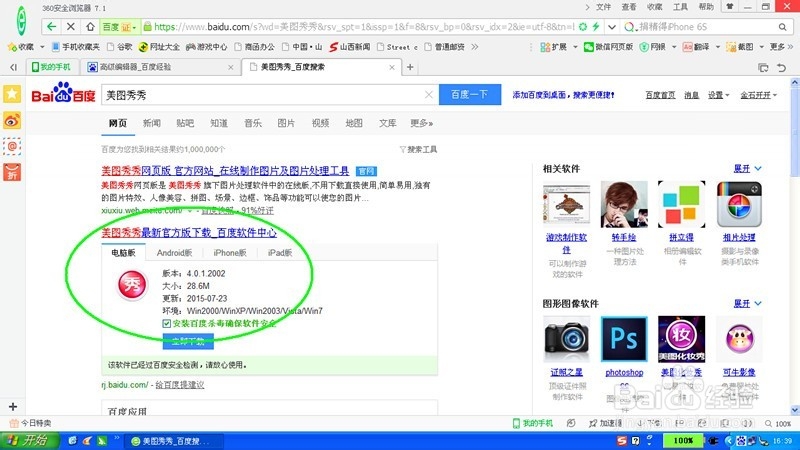Expand the 图形图像软件 section with 展开

[x=747, y=304]
